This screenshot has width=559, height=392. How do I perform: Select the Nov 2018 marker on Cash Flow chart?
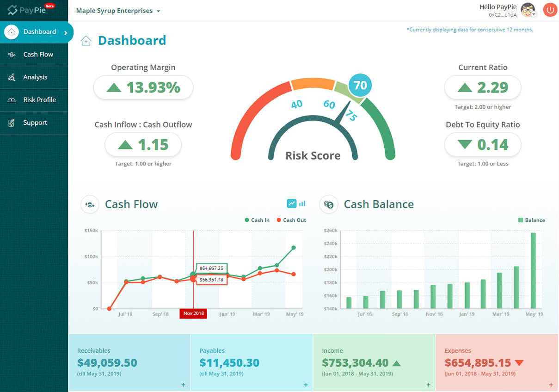193,313
